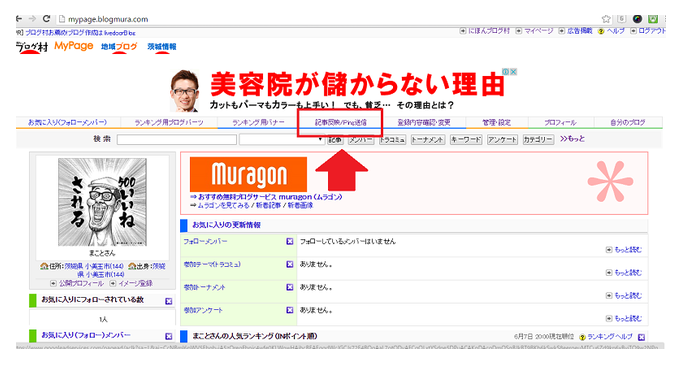The width and height of the screenshot is (673, 371).
Task: Open もっと読む in 参加トーナメント row
Action: 628,295
